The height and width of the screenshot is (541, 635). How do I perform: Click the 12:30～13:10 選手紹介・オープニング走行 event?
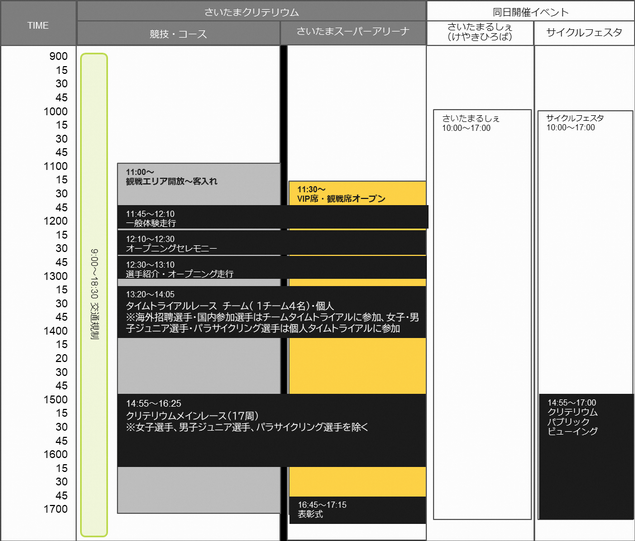click(x=272, y=268)
